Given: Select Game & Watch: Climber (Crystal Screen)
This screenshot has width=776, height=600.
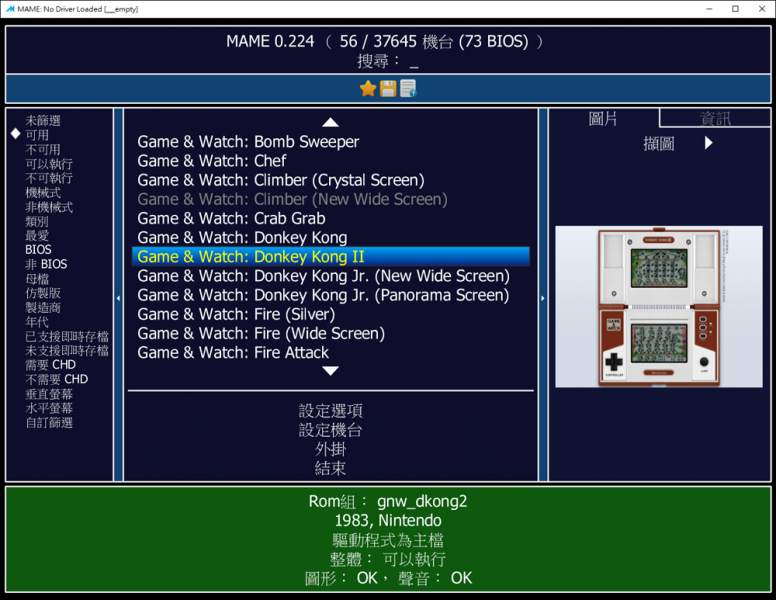Looking at the screenshot, I should coord(331,180).
